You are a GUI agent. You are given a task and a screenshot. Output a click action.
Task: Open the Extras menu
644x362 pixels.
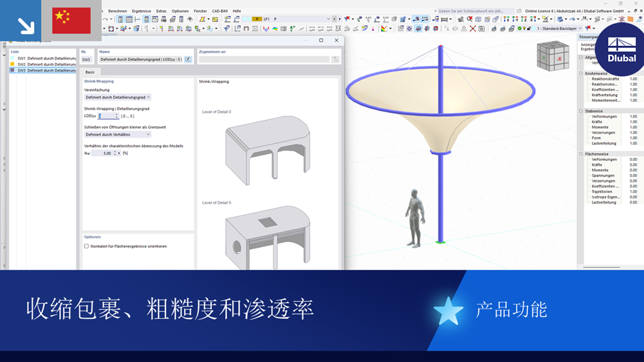161,11
